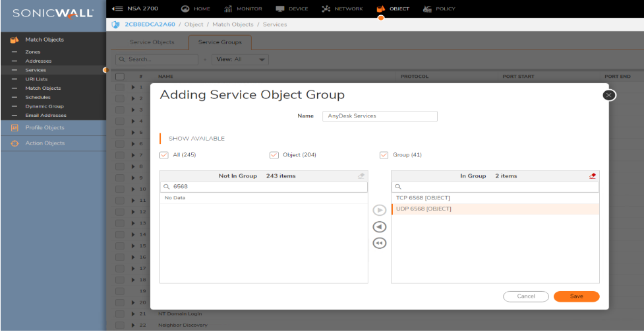Screen dimensions: 644x336
Task: Toggle the Group (41) checkbox
Action: pos(384,155)
